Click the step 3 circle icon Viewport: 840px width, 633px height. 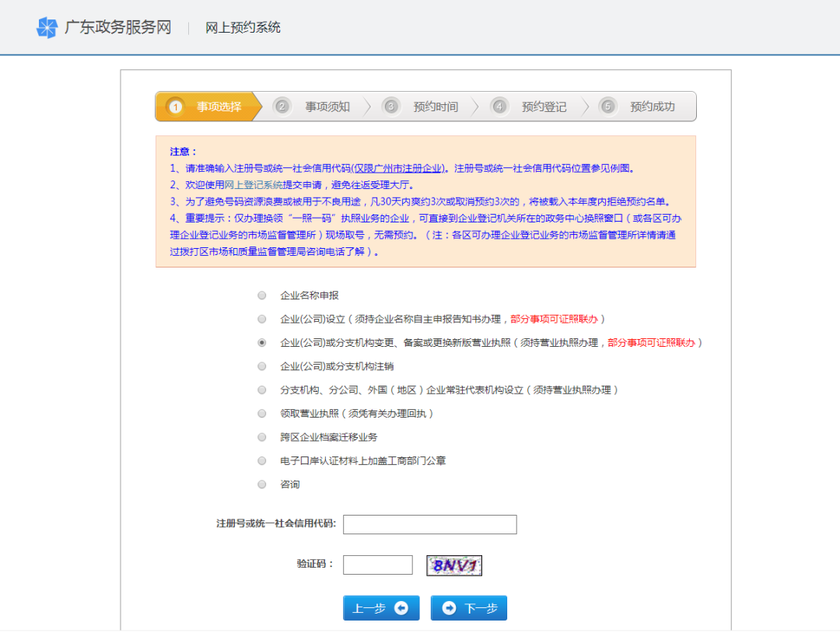click(x=390, y=107)
